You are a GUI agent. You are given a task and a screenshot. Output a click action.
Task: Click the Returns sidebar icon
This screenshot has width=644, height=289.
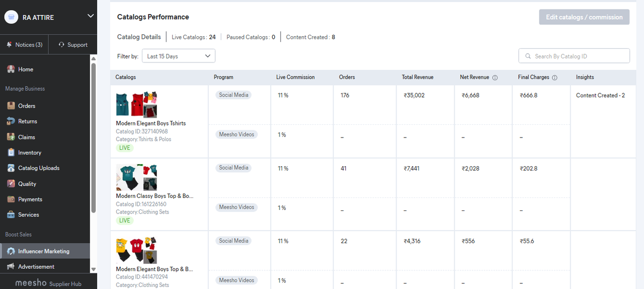click(x=11, y=121)
